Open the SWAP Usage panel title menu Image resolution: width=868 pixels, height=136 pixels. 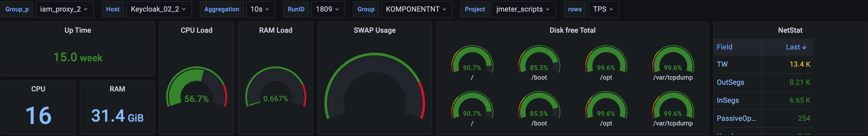[375, 30]
